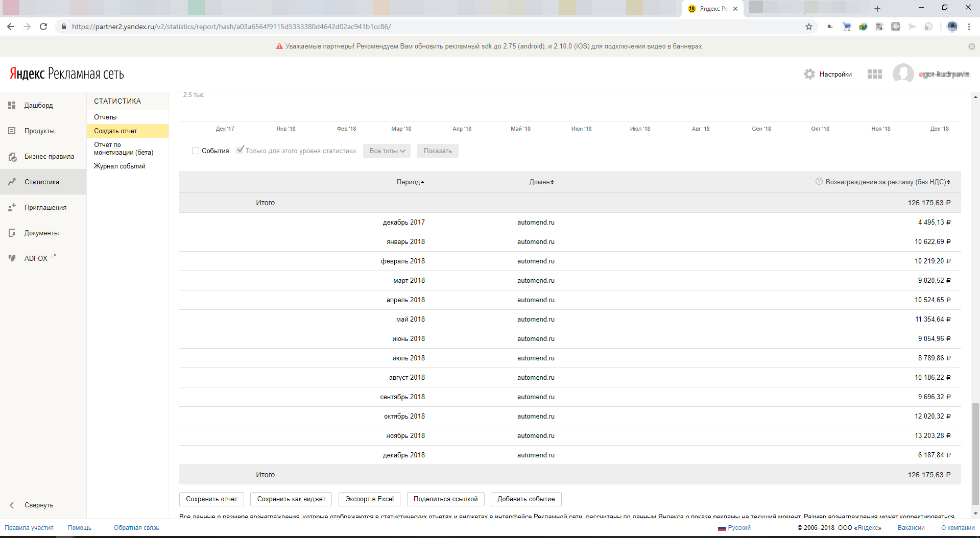Reload the page with refresh icon
The width and height of the screenshot is (980, 538).
[x=43, y=27]
